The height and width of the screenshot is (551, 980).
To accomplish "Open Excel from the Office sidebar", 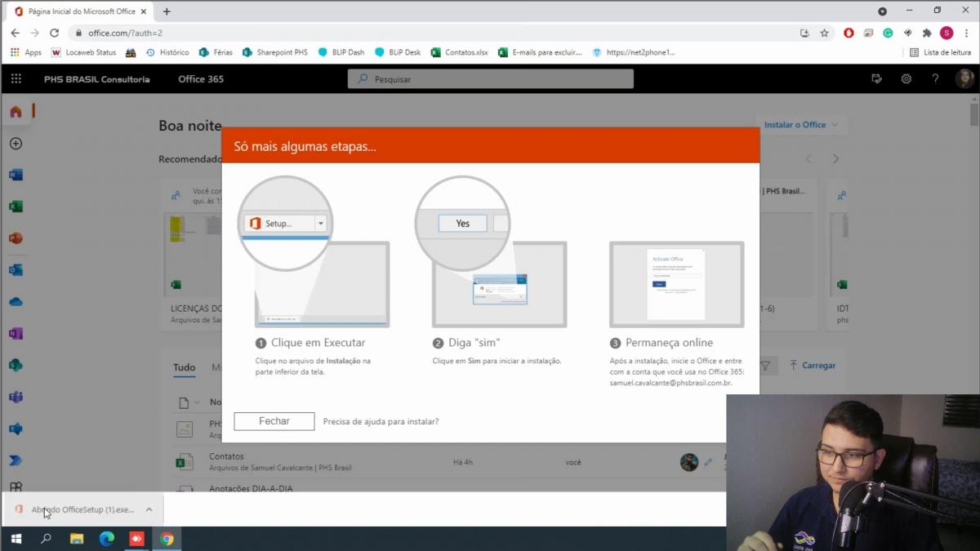I will (x=16, y=207).
